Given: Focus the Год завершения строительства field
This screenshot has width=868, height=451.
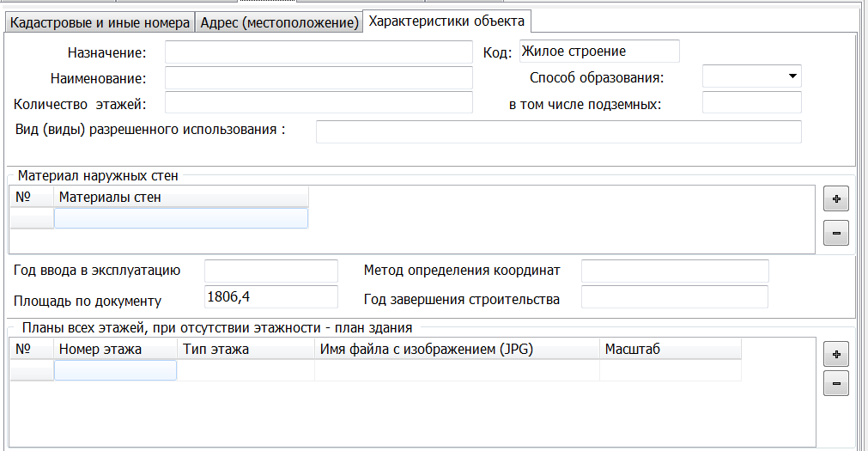Looking at the screenshot, I should (x=675, y=297).
